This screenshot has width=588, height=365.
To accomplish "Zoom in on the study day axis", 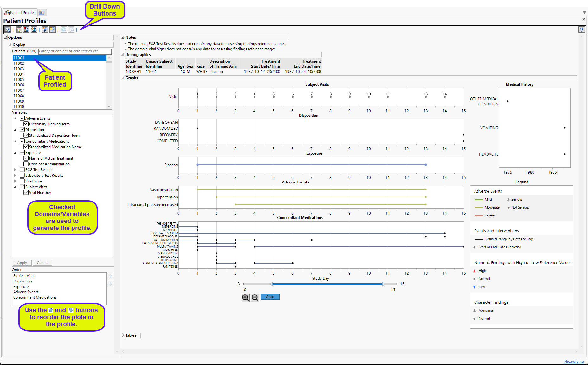I will (x=245, y=297).
